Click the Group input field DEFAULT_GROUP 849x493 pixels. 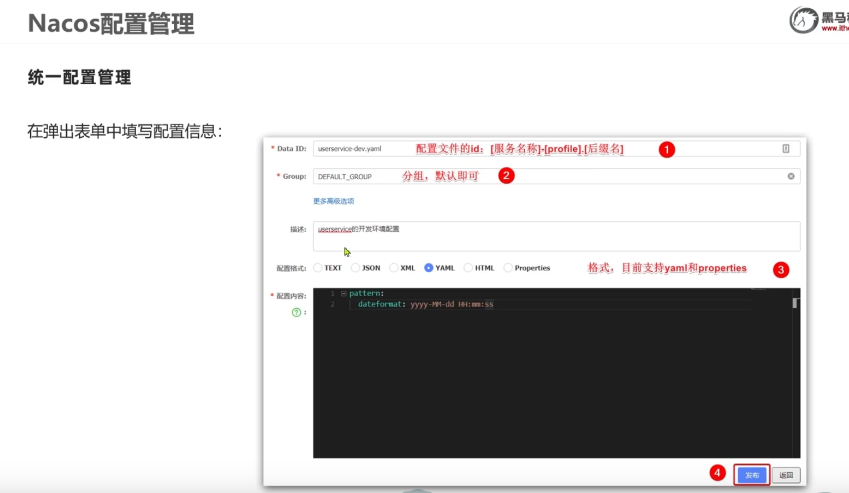[x=556, y=176]
